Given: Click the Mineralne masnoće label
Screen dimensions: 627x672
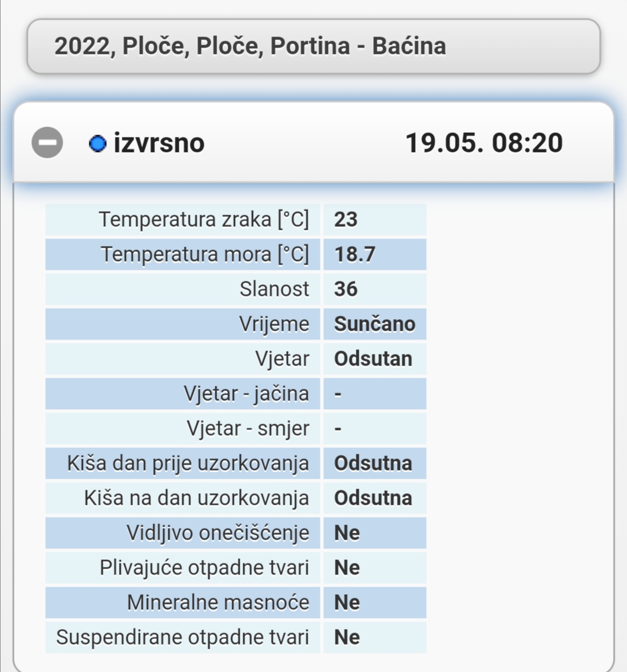Looking at the screenshot, I should pos(218,603).
